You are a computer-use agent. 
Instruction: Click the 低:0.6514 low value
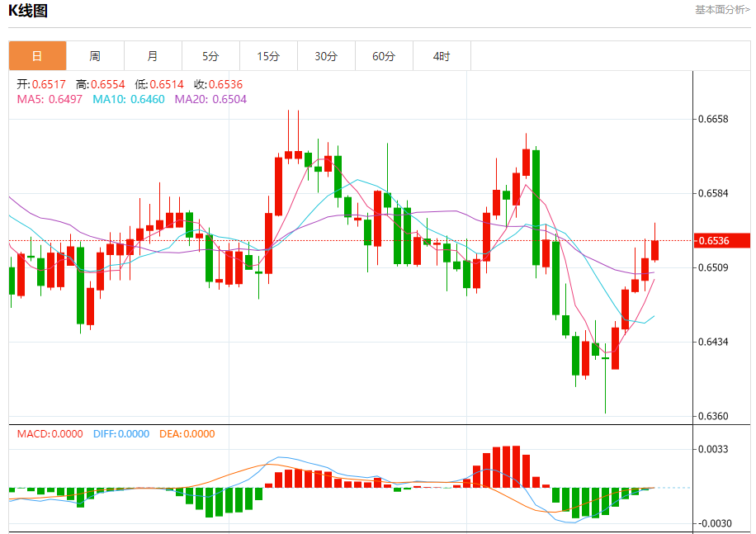click(159, 84)
